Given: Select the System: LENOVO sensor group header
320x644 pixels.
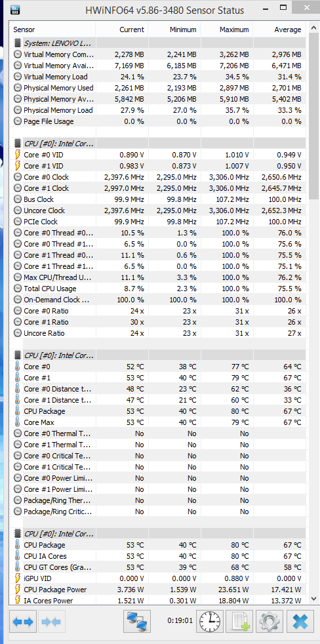Looking at the screenshot, I should [158, 43].
